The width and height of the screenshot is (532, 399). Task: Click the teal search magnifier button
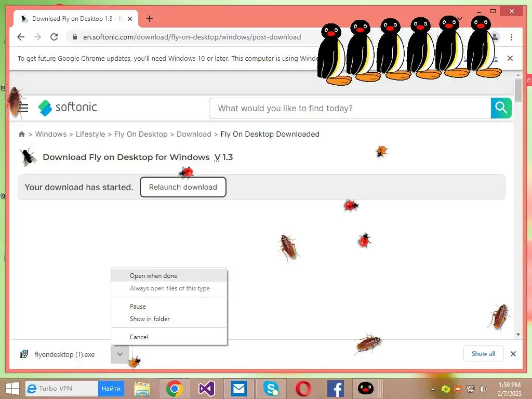click(501, 108)
